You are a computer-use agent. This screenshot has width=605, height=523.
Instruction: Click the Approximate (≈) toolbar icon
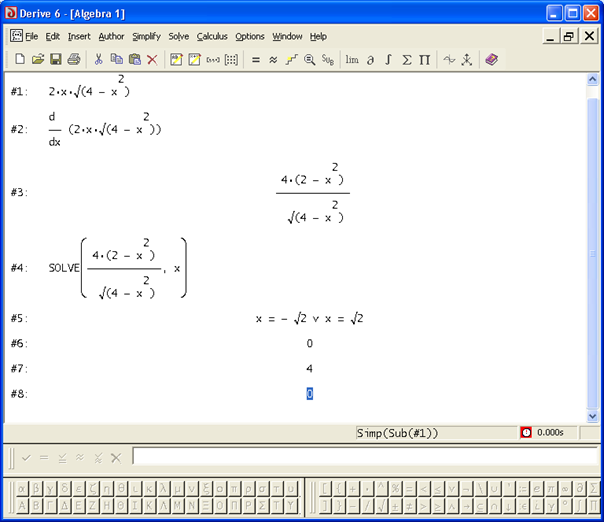[274, 60]
